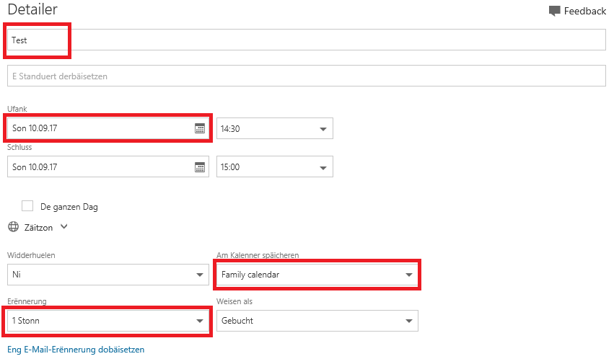
Task: Open the Weisen als dropdown showing Gebucht
Action: pyautogui.click(x=317, y=321)
